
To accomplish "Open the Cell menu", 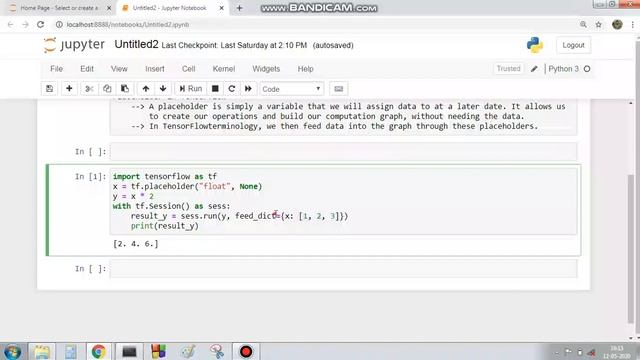I will pos(188,69).
